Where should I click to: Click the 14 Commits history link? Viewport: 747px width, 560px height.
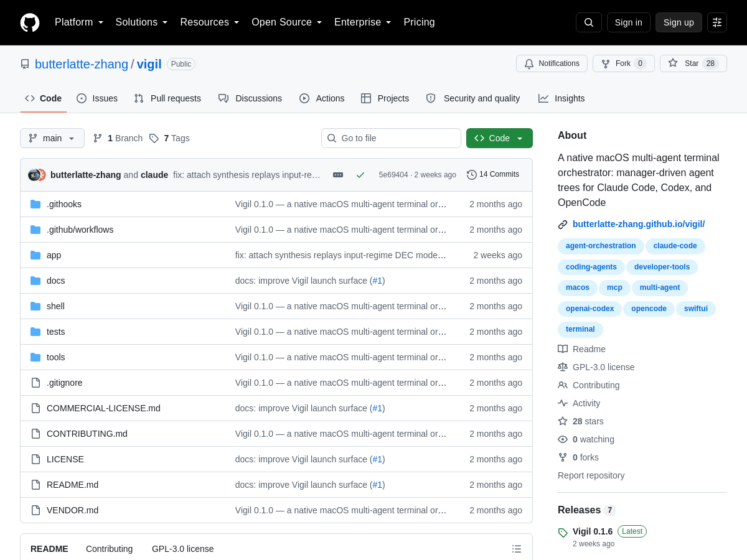[x=493, y=175]
